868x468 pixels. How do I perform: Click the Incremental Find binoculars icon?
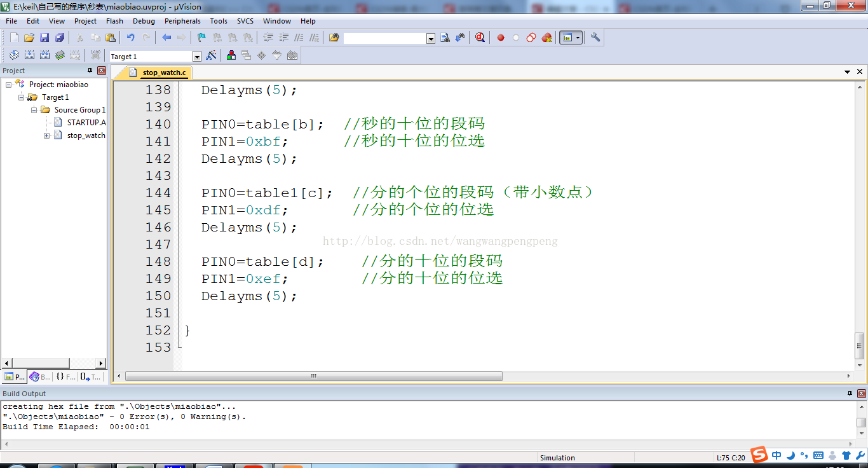tap(460, 38)
